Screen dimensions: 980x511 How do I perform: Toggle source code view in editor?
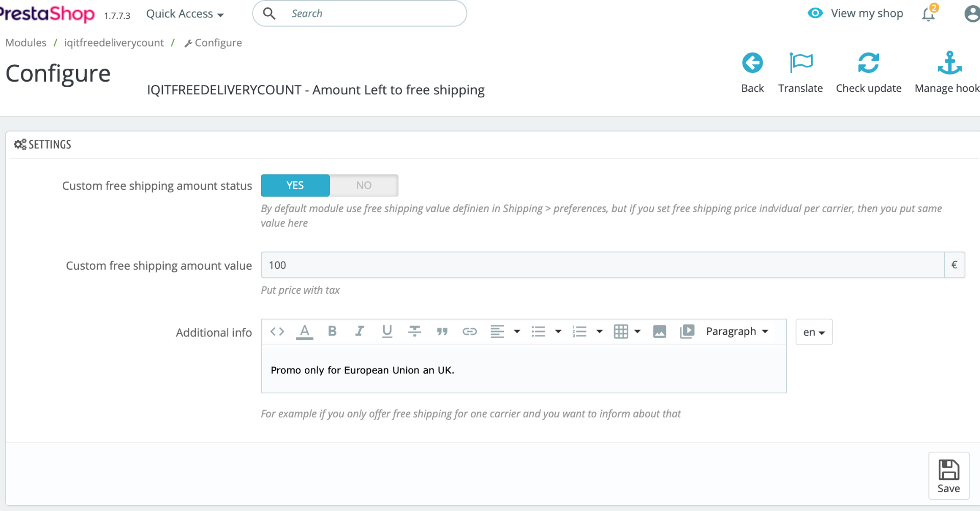(277, 331)
